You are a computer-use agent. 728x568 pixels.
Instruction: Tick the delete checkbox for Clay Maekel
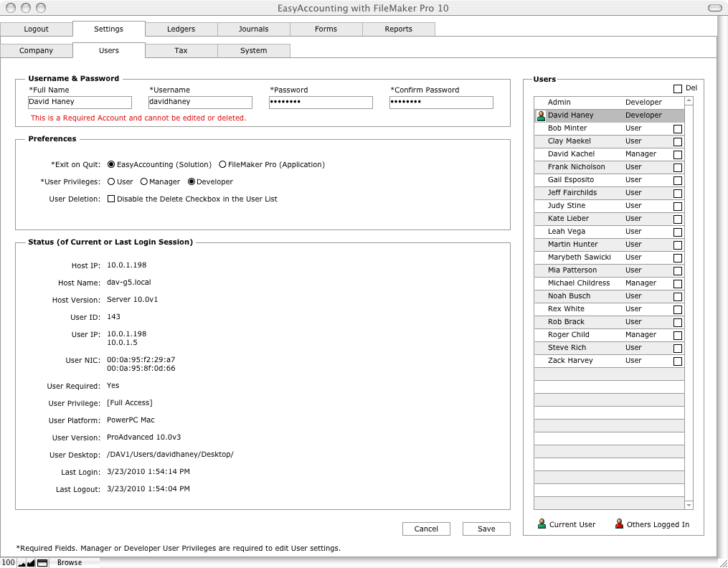[677, 142]
